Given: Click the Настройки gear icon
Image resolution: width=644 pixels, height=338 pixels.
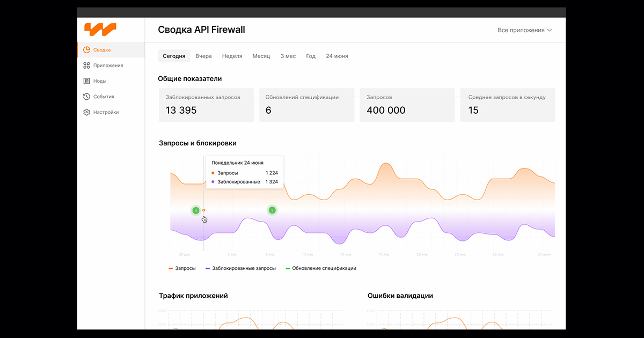Looking at the screenshot, I should tap(86, 112).
